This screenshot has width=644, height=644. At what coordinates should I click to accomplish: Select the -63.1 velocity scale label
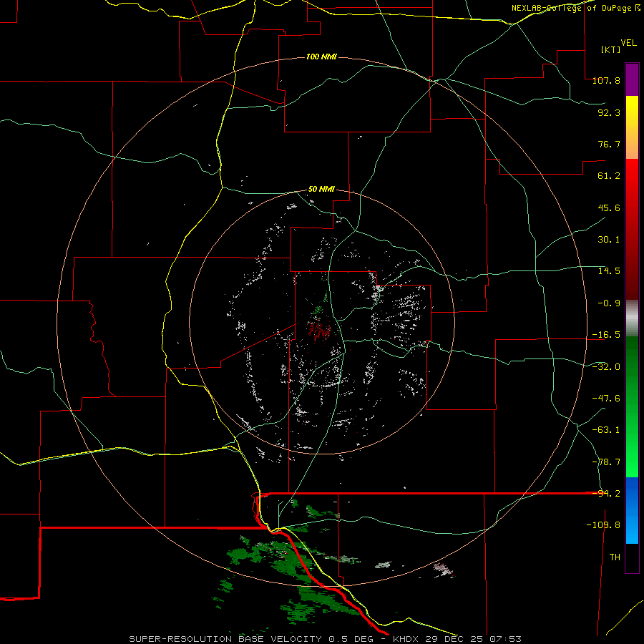[x=606, y=430]
